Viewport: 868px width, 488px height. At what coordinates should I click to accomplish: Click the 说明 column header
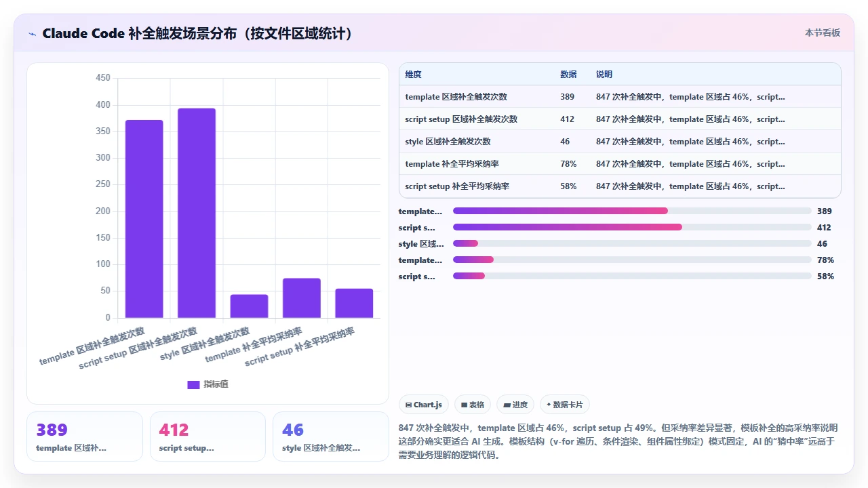click(x=604, y=75)
